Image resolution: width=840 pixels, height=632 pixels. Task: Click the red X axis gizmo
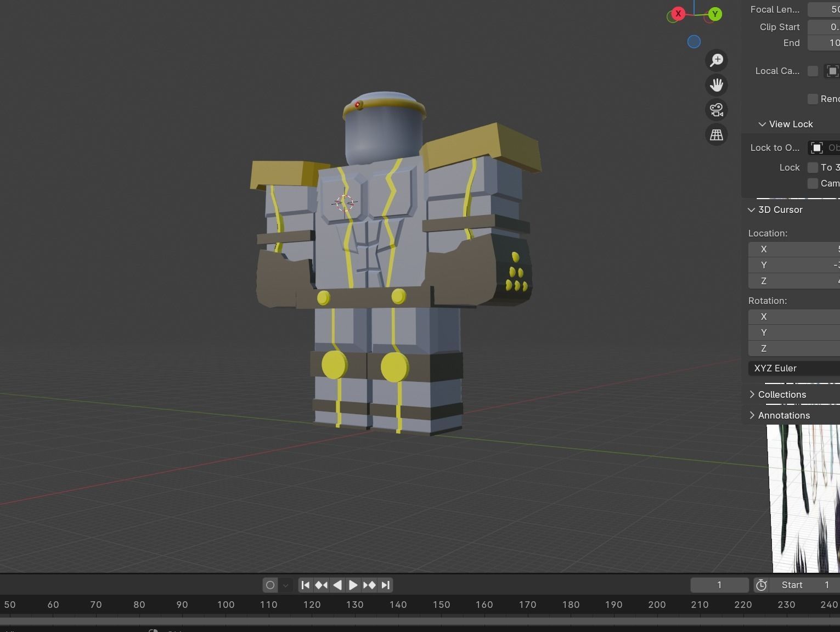678,14
